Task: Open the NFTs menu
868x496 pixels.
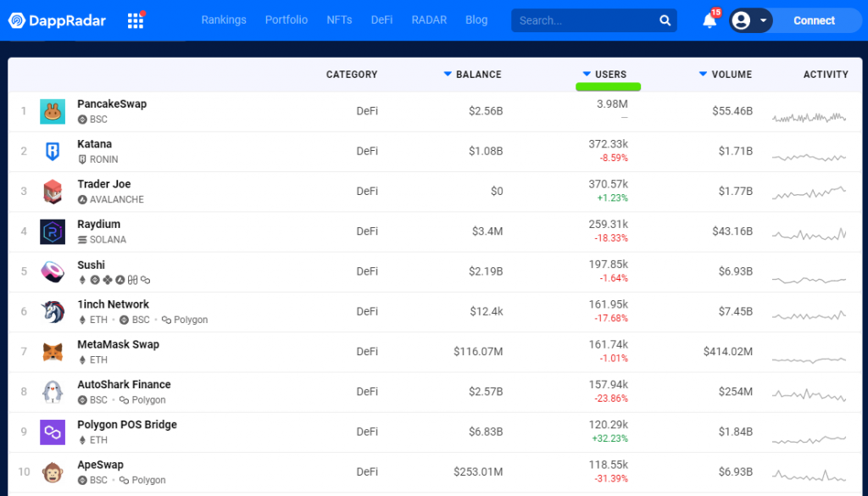Action: coord(339,20)
